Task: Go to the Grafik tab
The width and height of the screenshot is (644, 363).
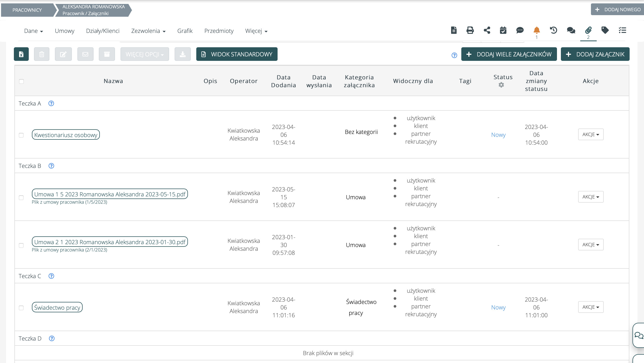Action: point(185,31)
